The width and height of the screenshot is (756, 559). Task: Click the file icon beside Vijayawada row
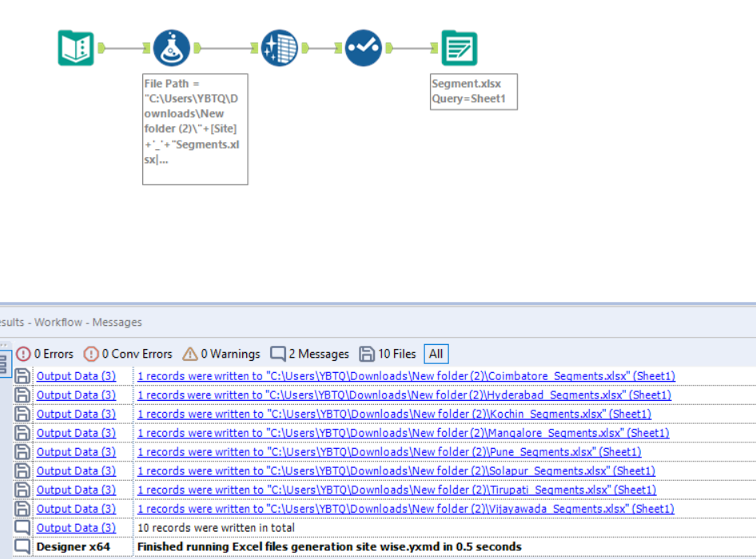[x=22, y=509]
